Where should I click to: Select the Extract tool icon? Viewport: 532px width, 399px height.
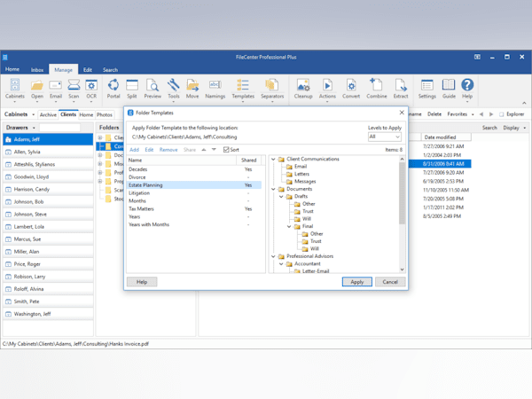(401, 87)
